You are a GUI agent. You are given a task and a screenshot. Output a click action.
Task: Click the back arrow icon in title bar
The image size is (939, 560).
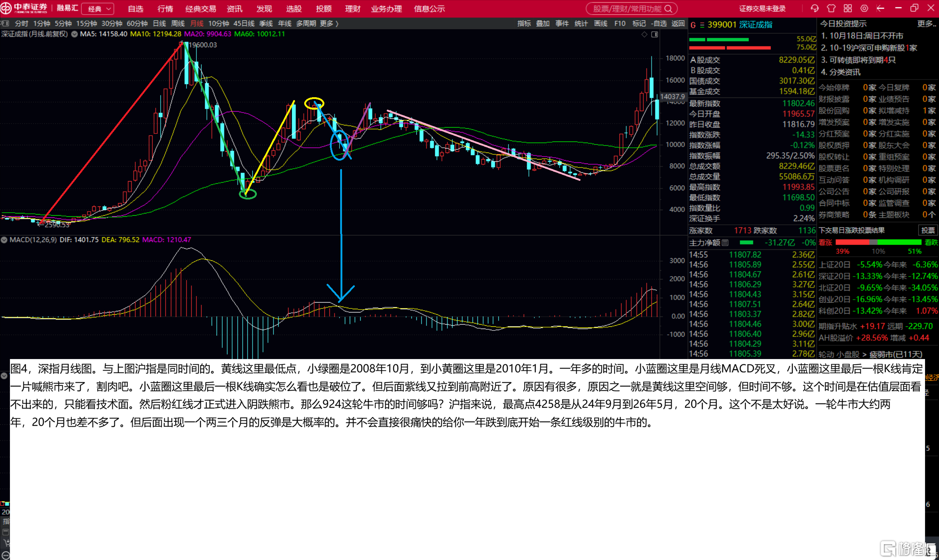(x=881, y=8)
